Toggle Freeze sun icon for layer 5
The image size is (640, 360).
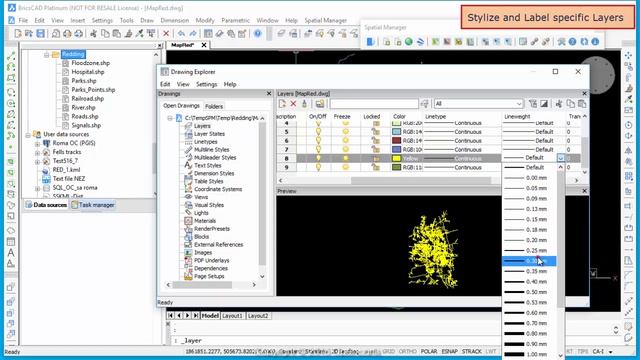point(345,132)
